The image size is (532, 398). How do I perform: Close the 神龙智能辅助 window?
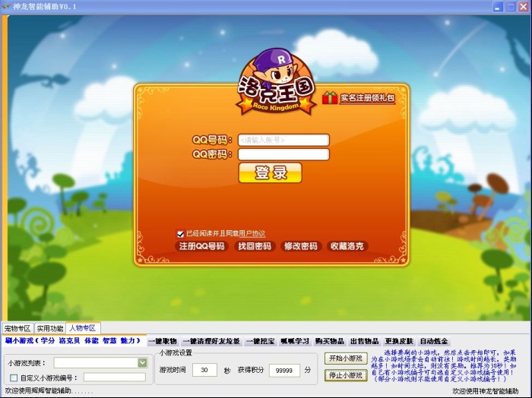(x=524, y=6)
